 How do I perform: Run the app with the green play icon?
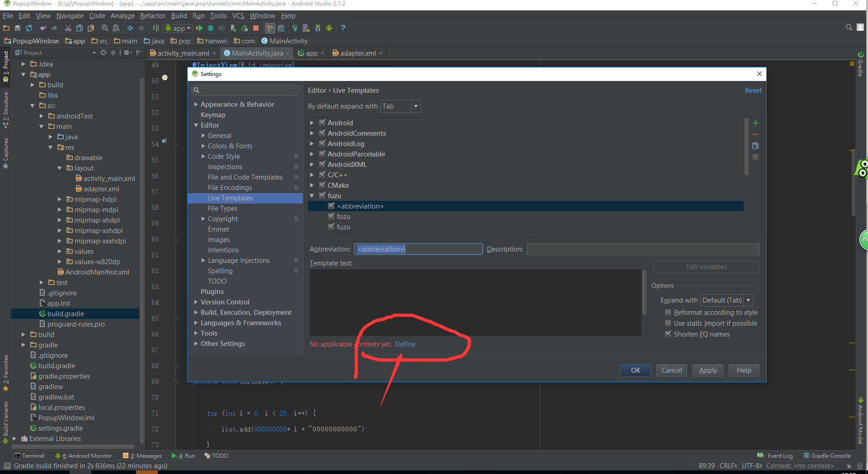coord(199,28)
